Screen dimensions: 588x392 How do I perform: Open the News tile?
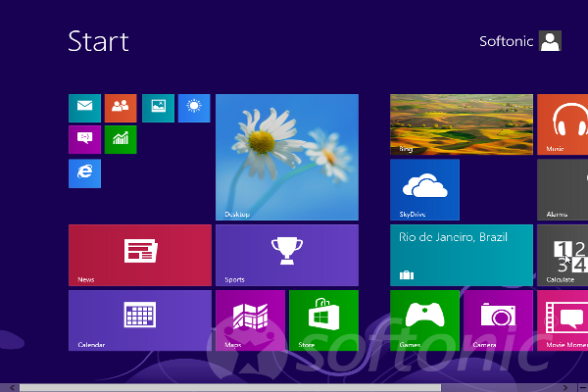[140, 255]
